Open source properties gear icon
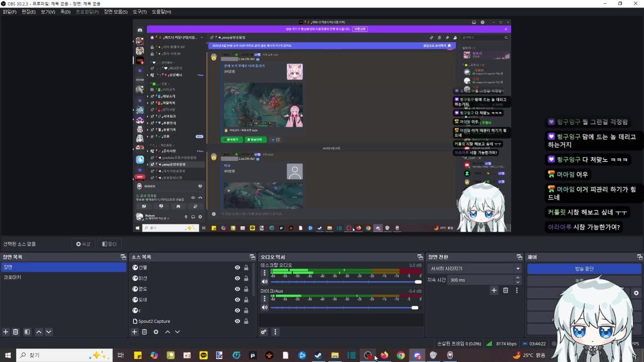This screenshot has height=362, width=644. (x=156, y=332)
